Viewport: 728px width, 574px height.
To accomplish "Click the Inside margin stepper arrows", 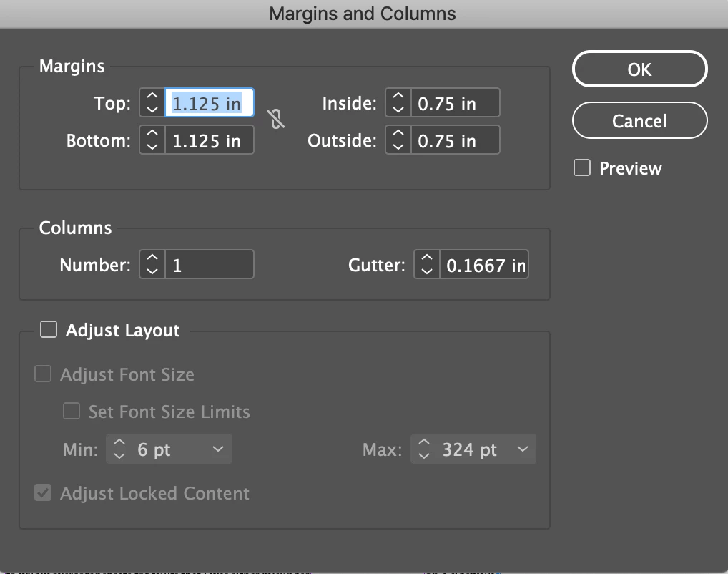I will click(x=398, y=103).
